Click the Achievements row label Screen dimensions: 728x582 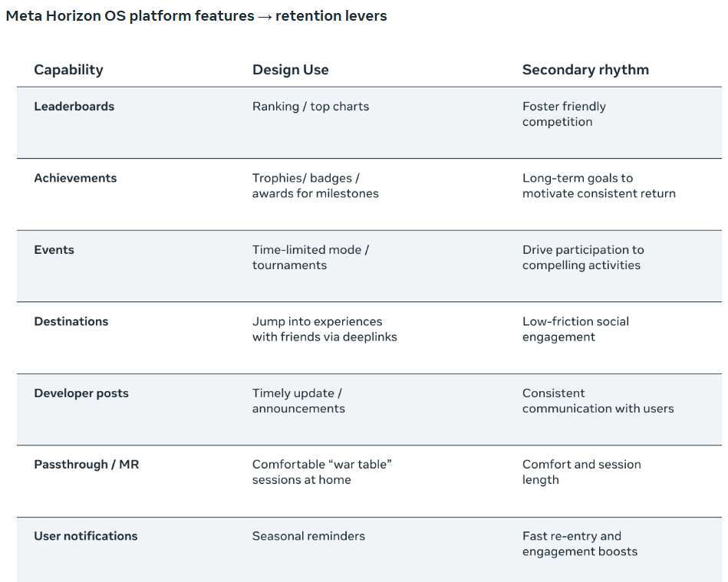point(75,178)
